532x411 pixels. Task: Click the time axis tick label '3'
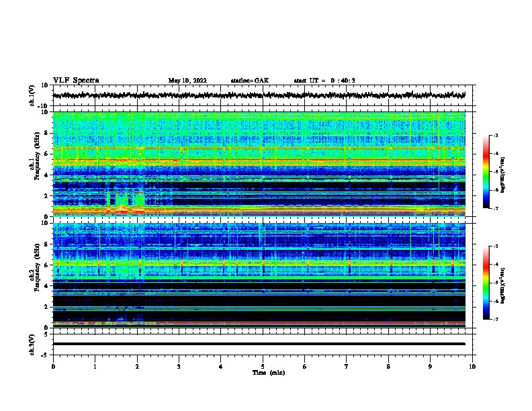tap(179, 367)
